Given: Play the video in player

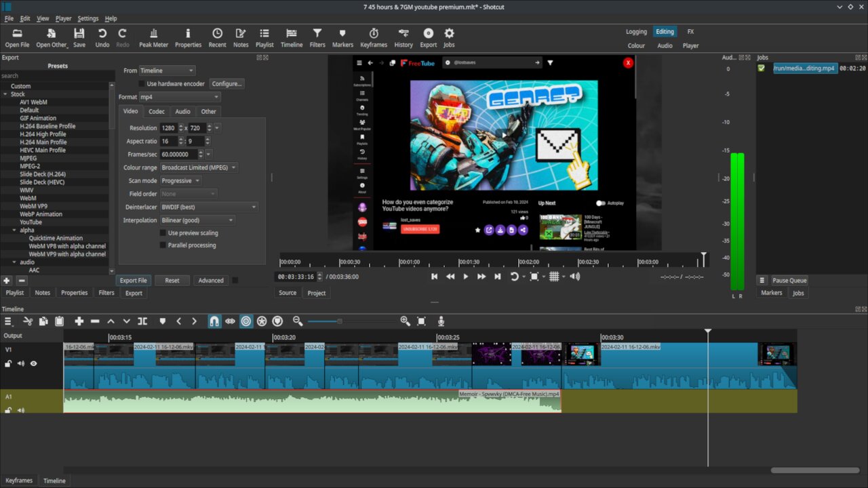Looking at the screenshot, I should tap(465, 277).
